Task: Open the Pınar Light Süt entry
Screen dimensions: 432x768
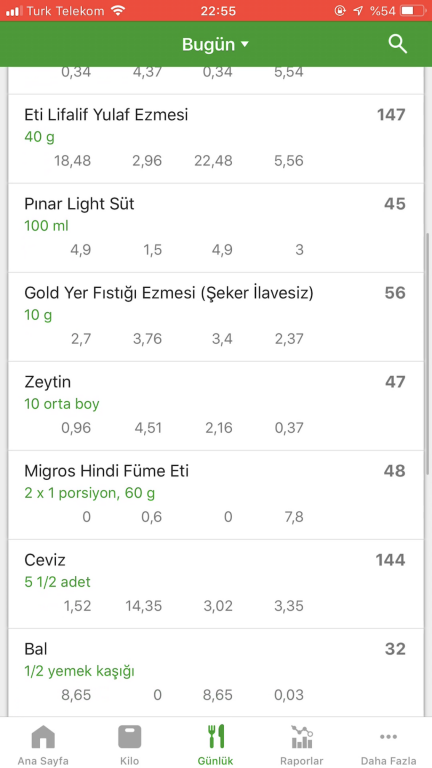Action: (x=216, y=228)
